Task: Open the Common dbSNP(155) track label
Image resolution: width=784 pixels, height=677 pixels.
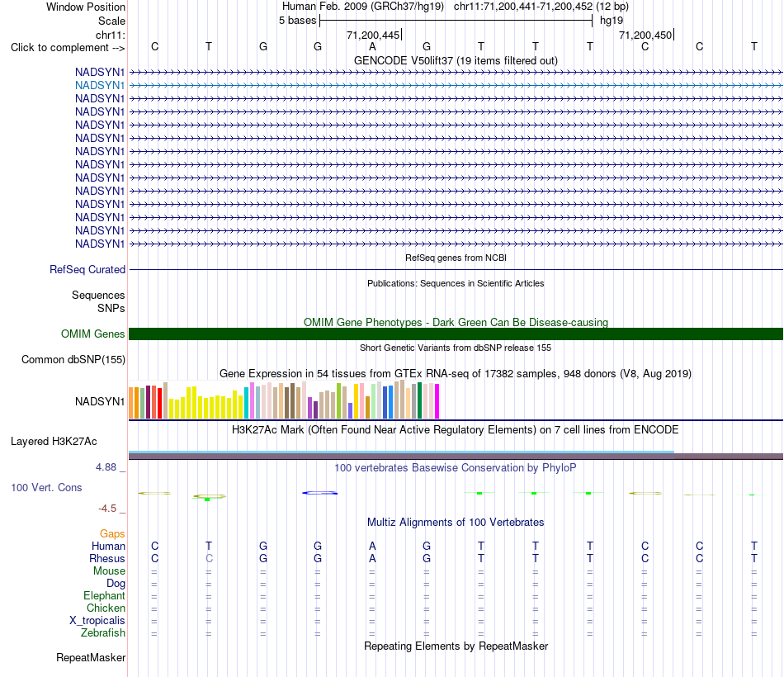Action: (x=73, y=359)
